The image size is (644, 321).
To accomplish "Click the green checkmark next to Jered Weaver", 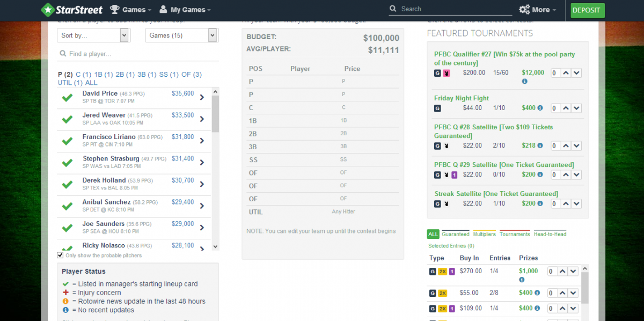I will pos(67,119).
